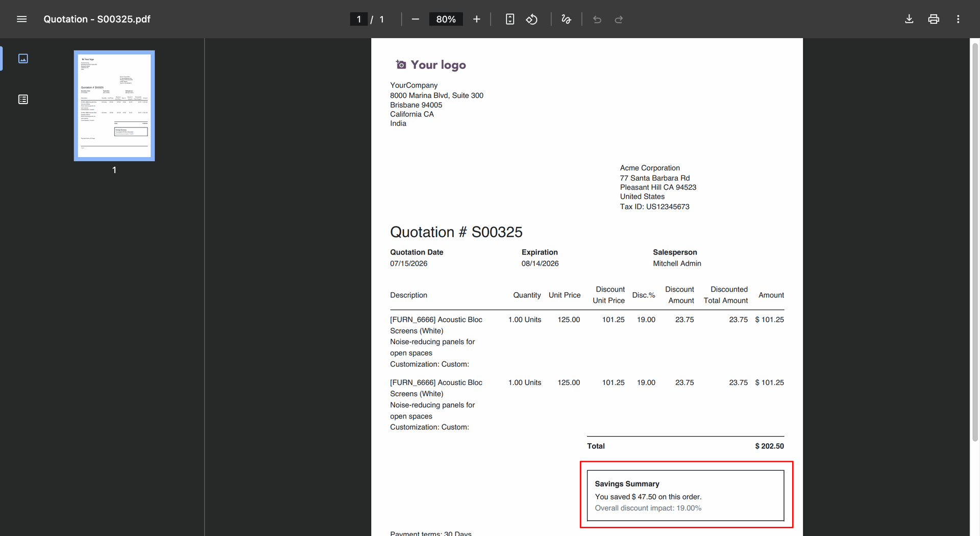The width and height of the screenshot is (980, 536).
Task: Rotate the document counterclockwise
Action: tap(532, 19)
